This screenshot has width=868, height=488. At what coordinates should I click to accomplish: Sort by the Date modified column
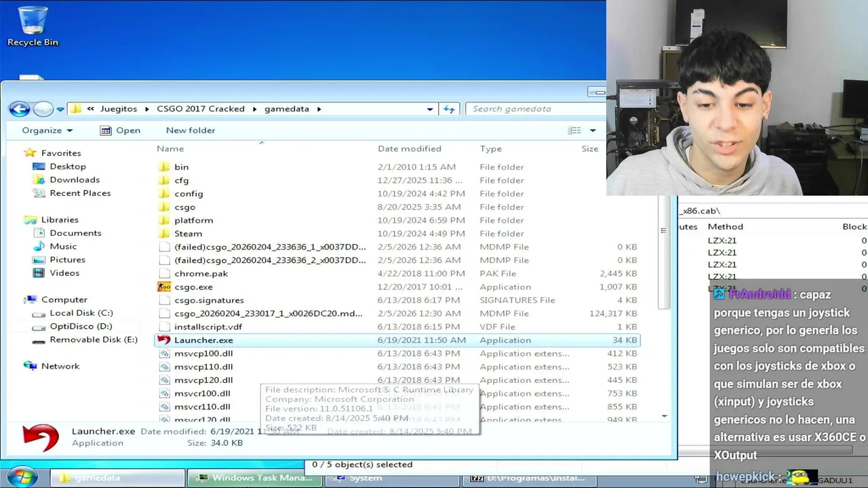[410, 148]
